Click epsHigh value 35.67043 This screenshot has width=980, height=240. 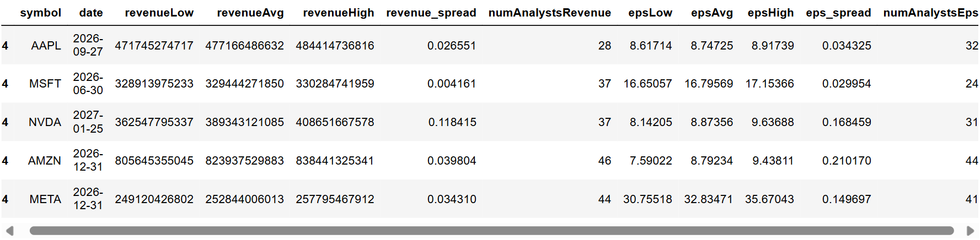(770, 199)
